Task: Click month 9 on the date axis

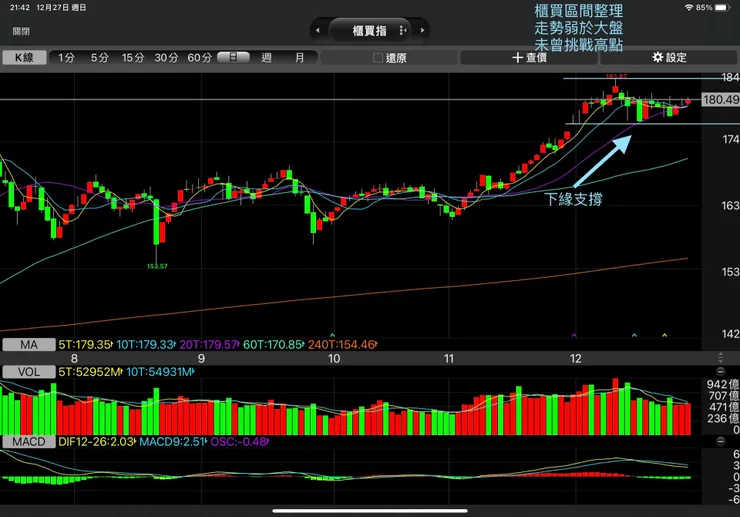Action: pos(202,358)
